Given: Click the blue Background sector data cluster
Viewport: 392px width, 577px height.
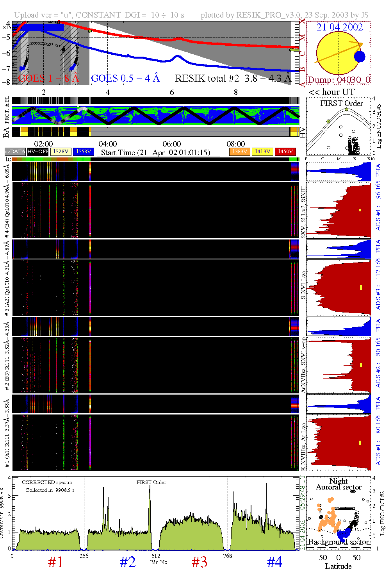Looking at the screenshot, I should coord(344,533).
